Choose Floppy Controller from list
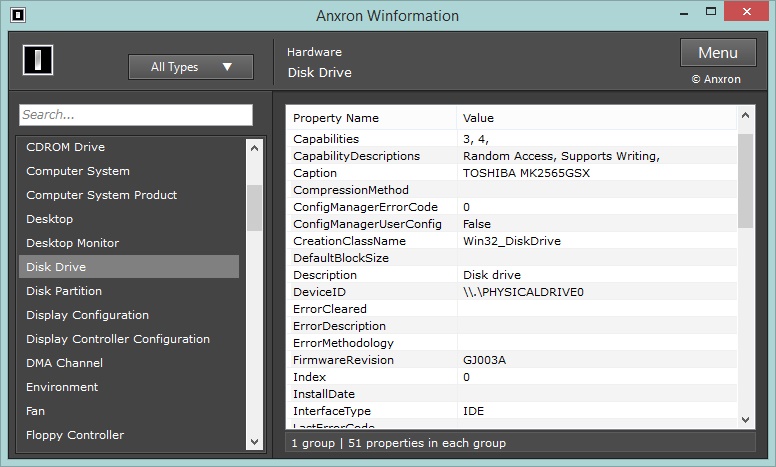The height and width of the screenshot is (467, 776). point(75,435)
